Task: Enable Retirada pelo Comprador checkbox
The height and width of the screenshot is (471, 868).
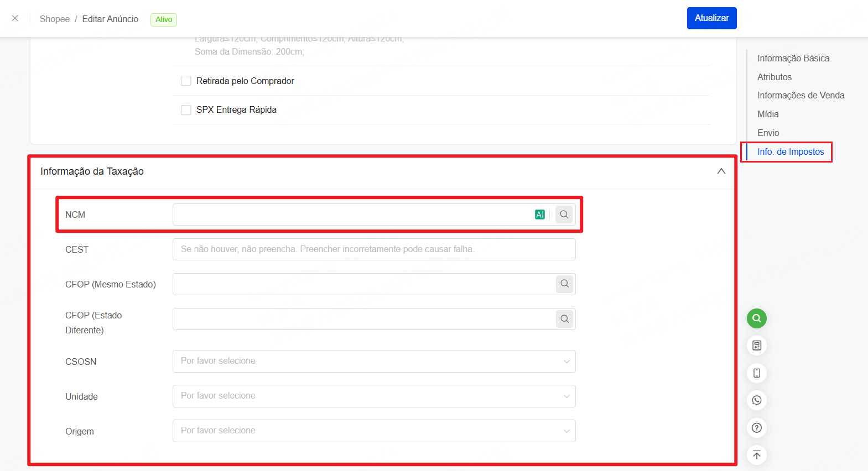Action: click(x=186, y=81)
